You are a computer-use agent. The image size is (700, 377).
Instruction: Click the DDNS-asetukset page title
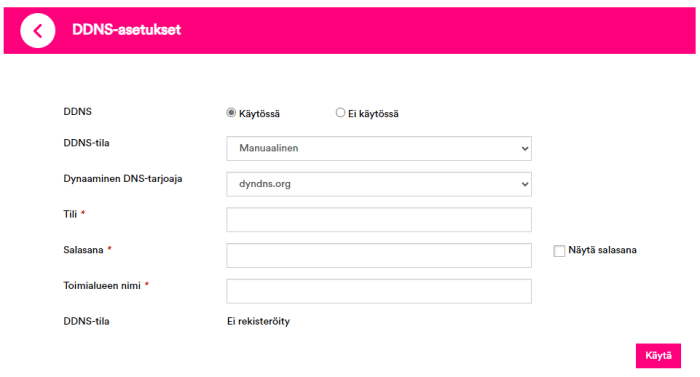tap(126, 30)
